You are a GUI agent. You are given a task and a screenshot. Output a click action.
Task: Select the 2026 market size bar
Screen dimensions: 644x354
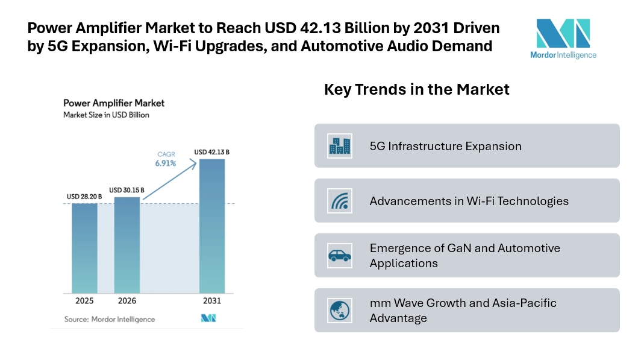(x=128, y=244)
